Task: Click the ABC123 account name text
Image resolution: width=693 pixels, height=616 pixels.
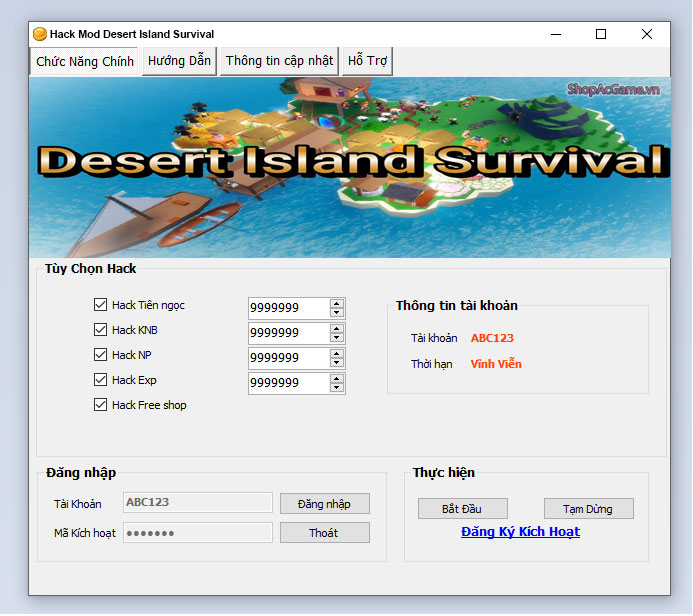Action: (x=492, y=338)
